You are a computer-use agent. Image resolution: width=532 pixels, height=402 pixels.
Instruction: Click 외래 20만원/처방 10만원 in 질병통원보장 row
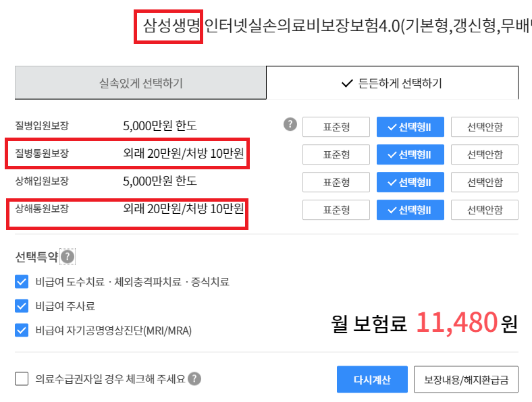183,153
